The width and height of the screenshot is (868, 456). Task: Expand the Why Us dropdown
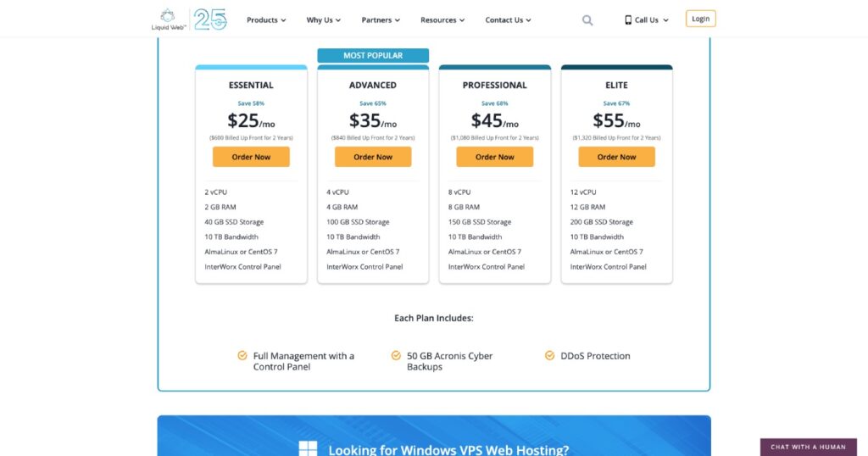(324, 20)
